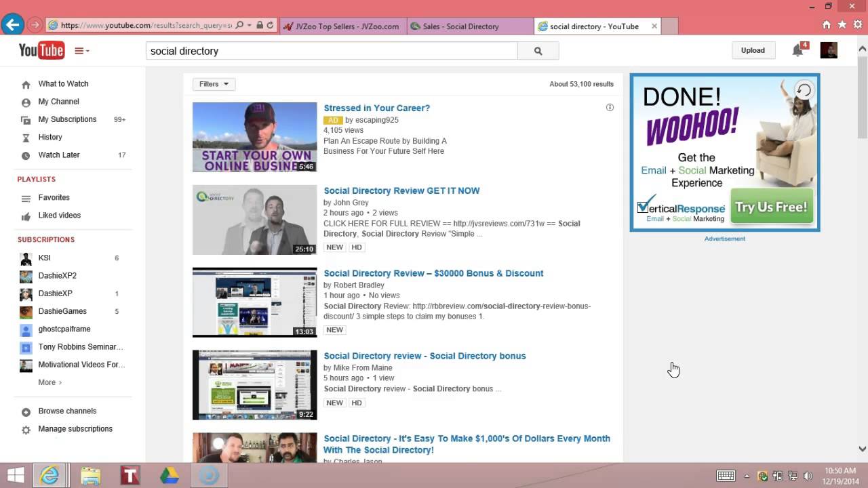Click the browser home icon

[826, 25]
